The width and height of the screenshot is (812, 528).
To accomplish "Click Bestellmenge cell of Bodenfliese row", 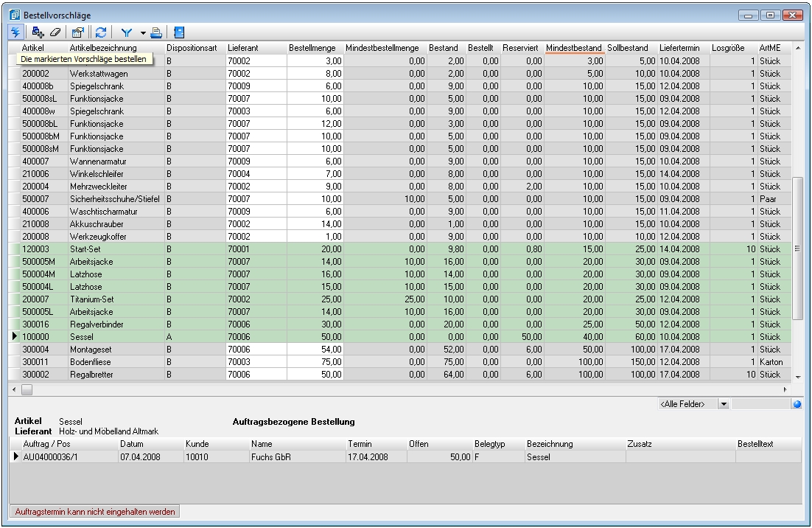I will (x=315, y=362).
